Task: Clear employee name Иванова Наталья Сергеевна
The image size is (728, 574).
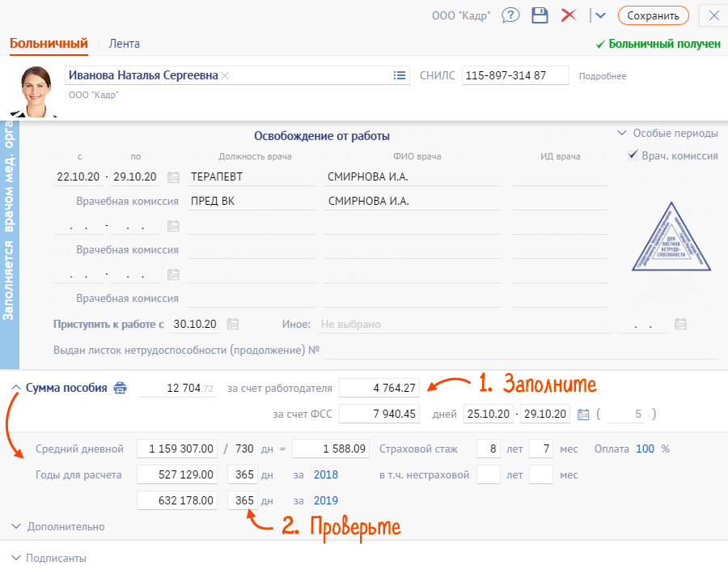Action: pos(226,75)
